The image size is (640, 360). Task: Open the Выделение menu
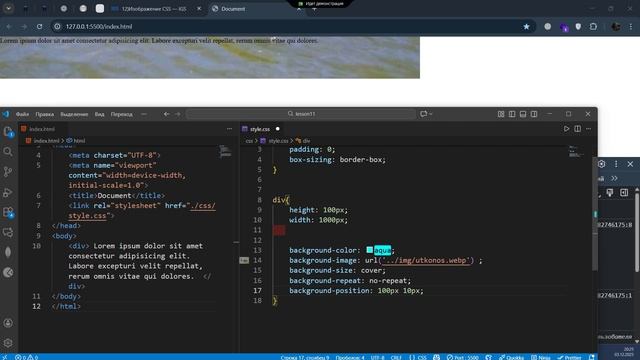pos(74,114)
